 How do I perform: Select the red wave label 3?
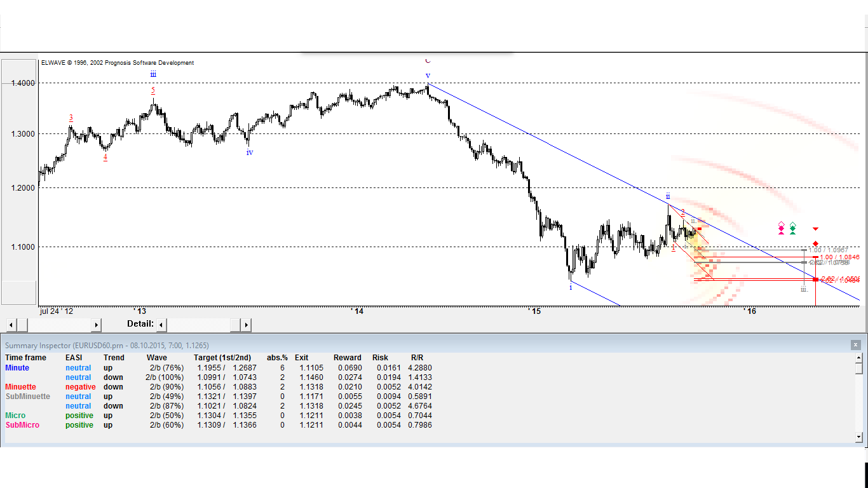71,118
